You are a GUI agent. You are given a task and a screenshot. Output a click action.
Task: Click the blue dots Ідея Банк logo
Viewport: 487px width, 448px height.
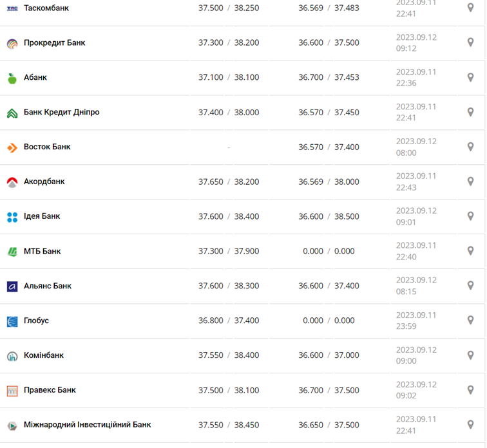(12, 217)
